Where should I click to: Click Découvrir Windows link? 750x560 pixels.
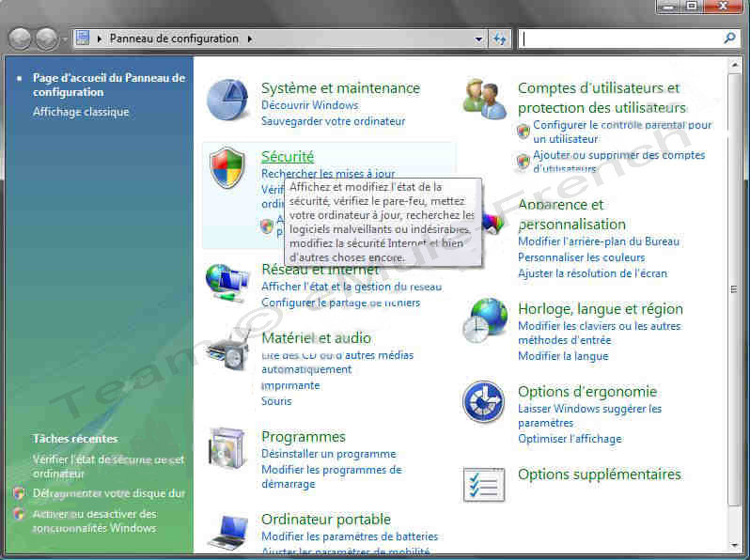pyautogui.click(x=309, y=105)
